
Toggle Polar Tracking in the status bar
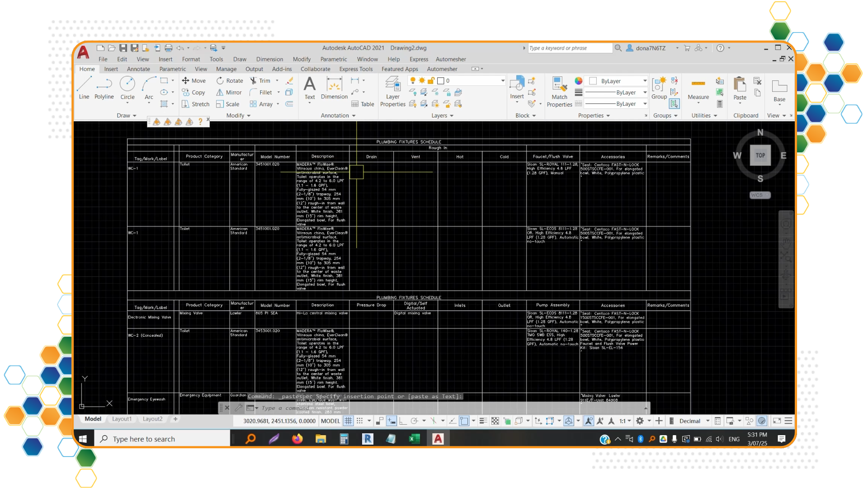[x=414, y=421]
